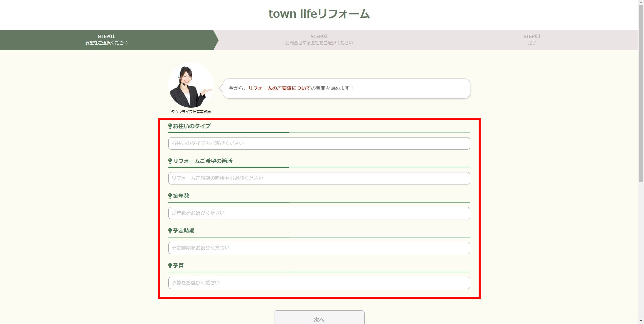Click the lightbulb icon beside お住いのタイプ
This screenshot has width=644, height=324.
pyautogui.click(x=170, y=126)
